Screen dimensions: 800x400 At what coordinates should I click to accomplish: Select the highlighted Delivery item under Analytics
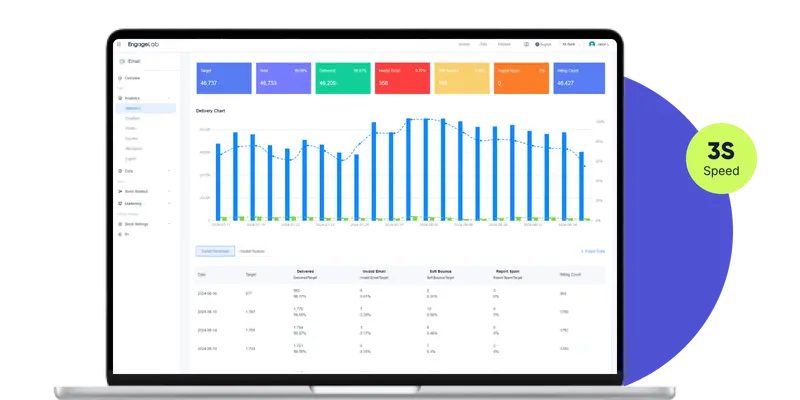pos(134,108)
